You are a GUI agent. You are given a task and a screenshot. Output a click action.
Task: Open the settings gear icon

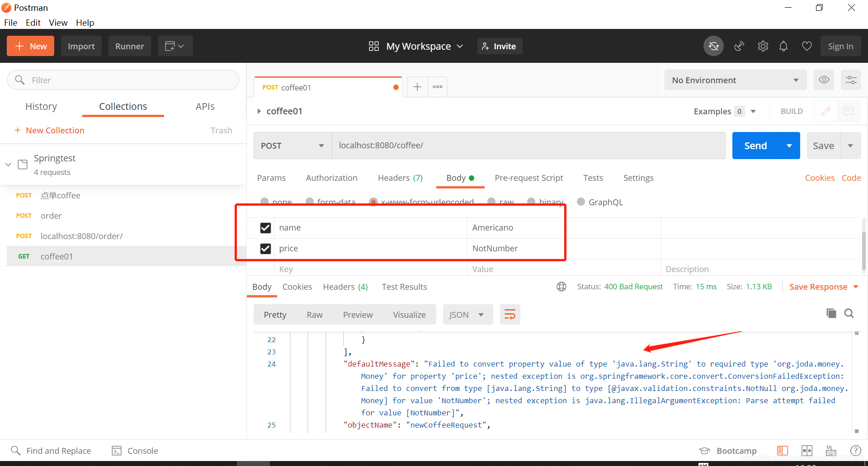(763, 46)
